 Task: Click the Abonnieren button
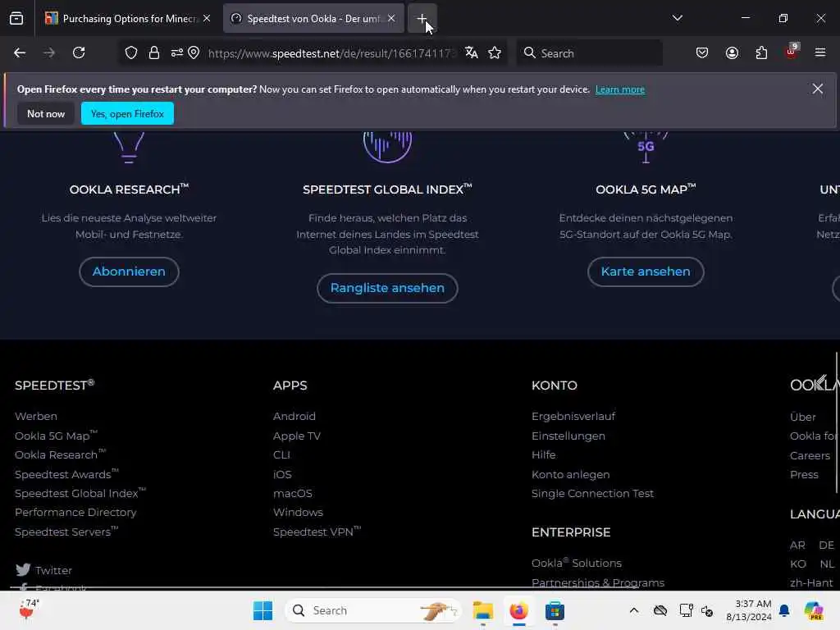click(x=129, y=272)
